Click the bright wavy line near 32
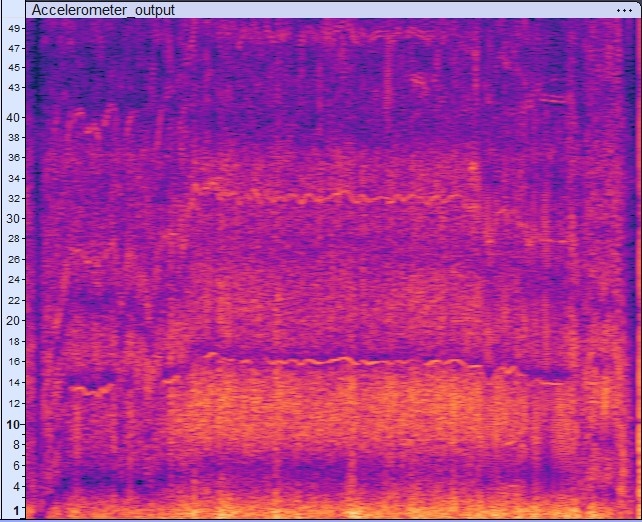This screenshot has height=522, width=642. 330,196
